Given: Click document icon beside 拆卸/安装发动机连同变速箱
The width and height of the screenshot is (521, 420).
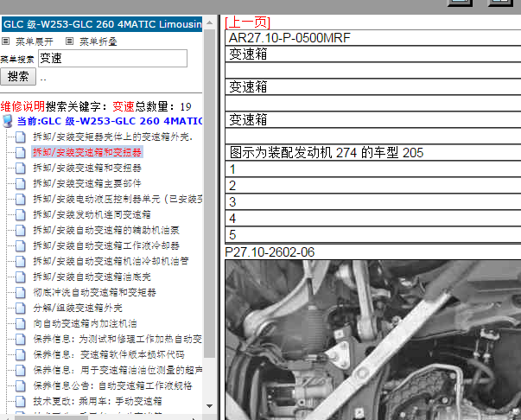Looking at the screenshot, I should pyautogui.click(x=20, y=215).
